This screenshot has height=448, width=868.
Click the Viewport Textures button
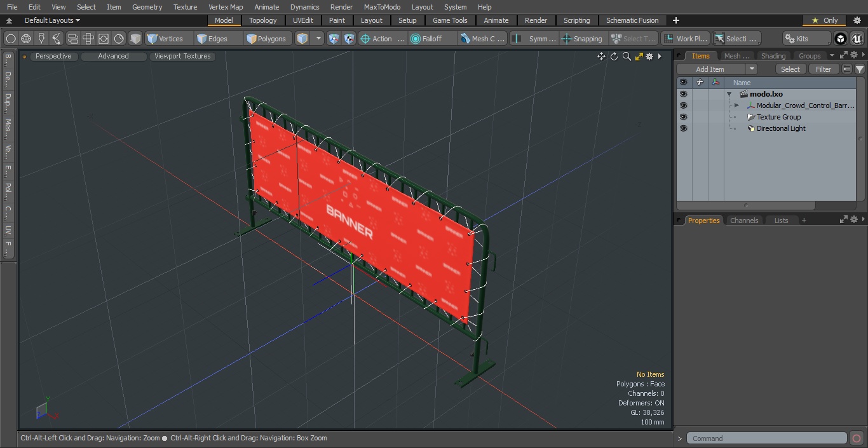coord(182,56)
